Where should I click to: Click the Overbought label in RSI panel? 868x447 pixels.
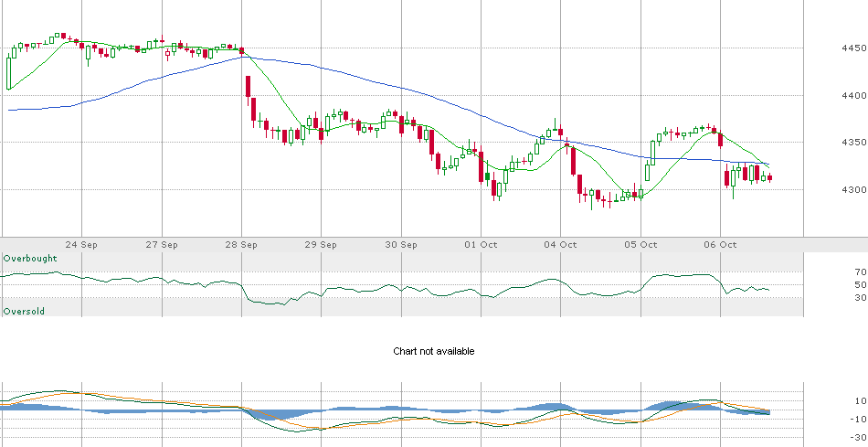[30, 259]
